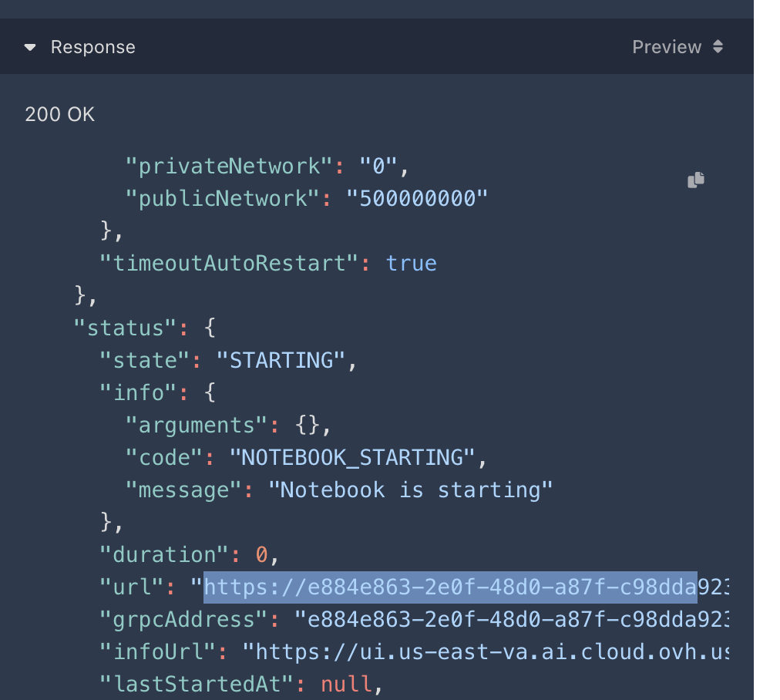Click the "grpcAddress" key
780x700 pixels.
[x=183, y=619]
